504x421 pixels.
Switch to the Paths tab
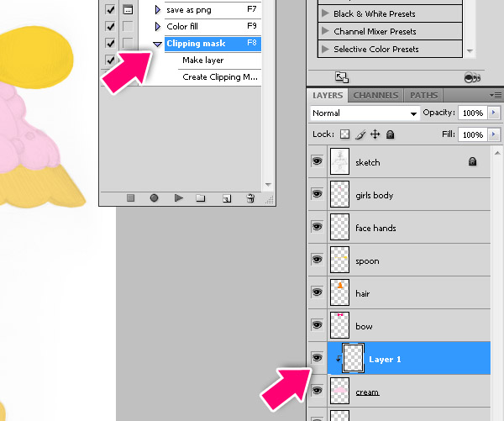(x=423, y=96)
